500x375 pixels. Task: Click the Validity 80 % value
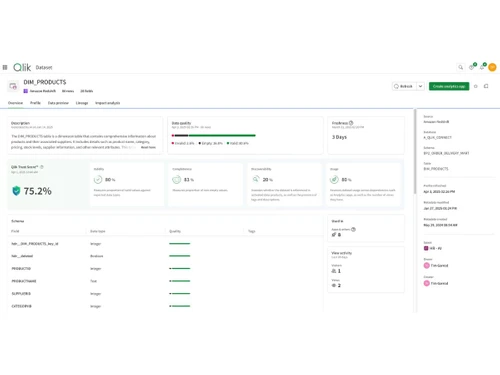(110, 180)
